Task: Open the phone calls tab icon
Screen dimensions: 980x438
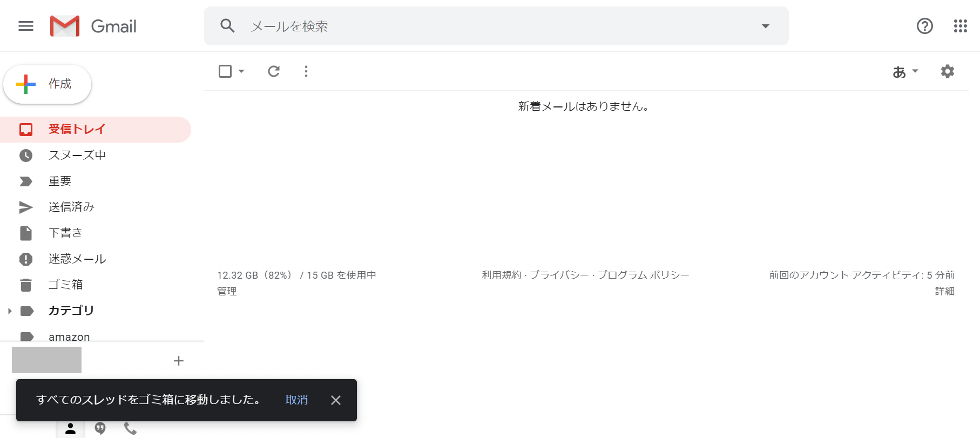Action: click(x=130, y=428)
